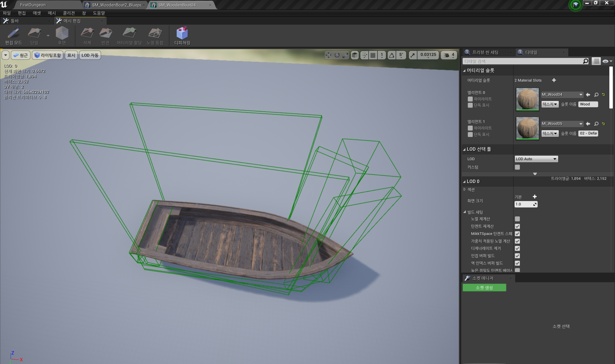Enable 노멀 재계산 checkbox
Screen dimensions: 615x364
517,219
